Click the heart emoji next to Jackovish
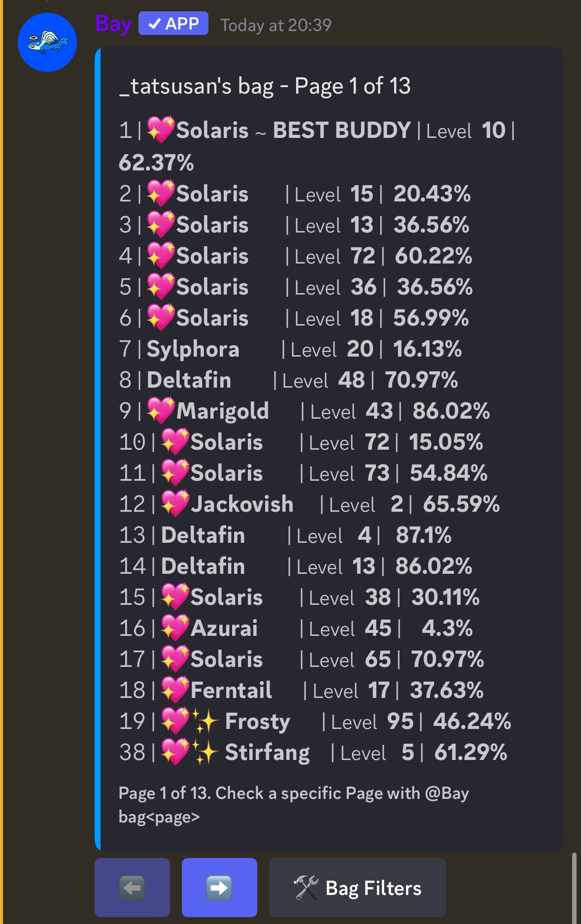 coord(175,504)
